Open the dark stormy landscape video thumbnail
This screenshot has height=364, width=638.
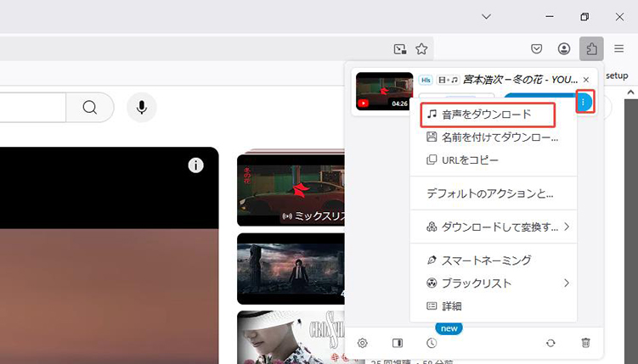pyautogui.click(x=291, y=268)
